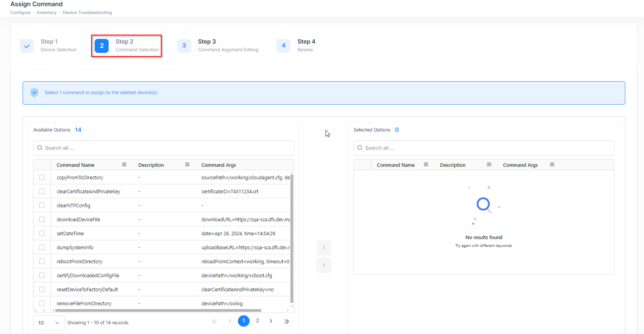The height and width of the screenshot is (334, 644).
Task: Click the Available Options search field
Action: (x=164, y=148)
